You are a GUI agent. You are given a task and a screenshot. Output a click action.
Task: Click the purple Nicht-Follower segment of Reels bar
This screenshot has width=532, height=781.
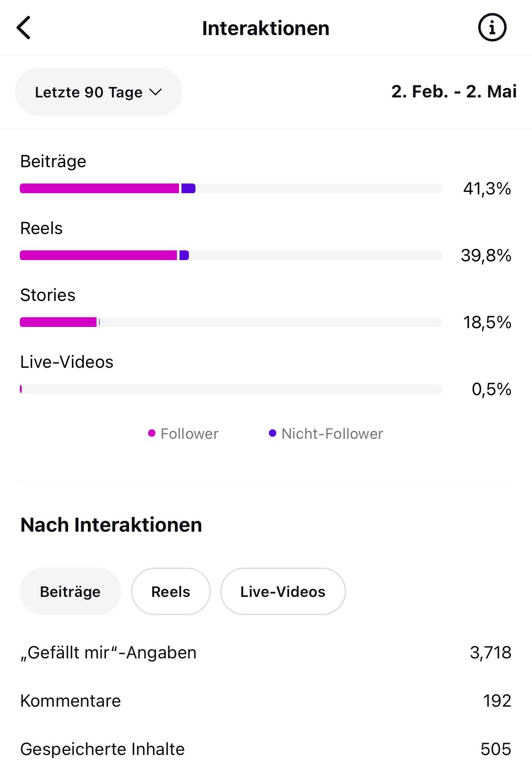184,256
